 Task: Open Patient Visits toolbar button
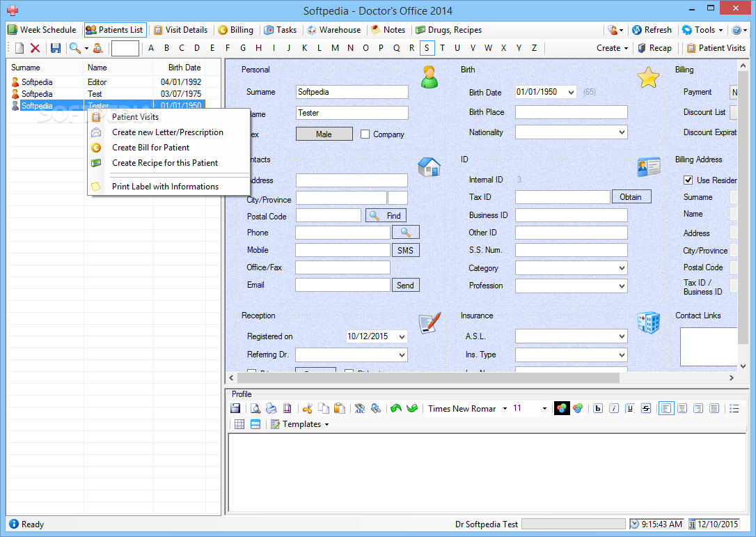[x=716, y=48]
